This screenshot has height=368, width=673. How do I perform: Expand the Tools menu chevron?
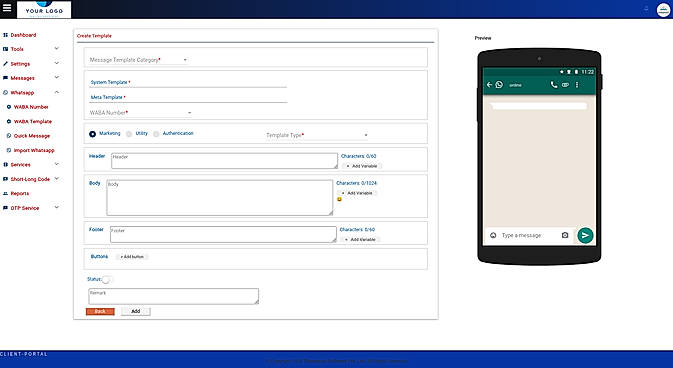(57, 49)
